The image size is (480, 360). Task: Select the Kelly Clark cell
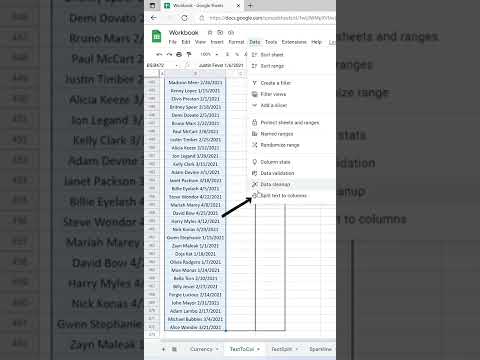tap(195, 164)
